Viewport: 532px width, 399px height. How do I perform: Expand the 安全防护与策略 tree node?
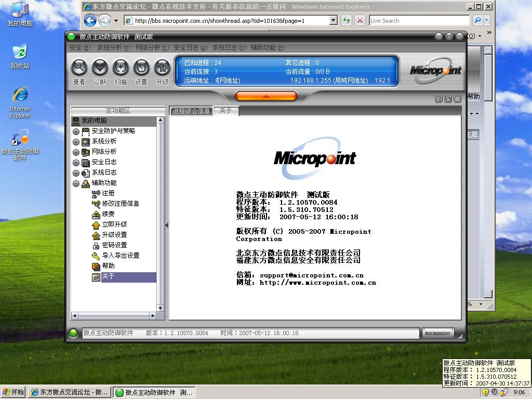pos(76,131)
